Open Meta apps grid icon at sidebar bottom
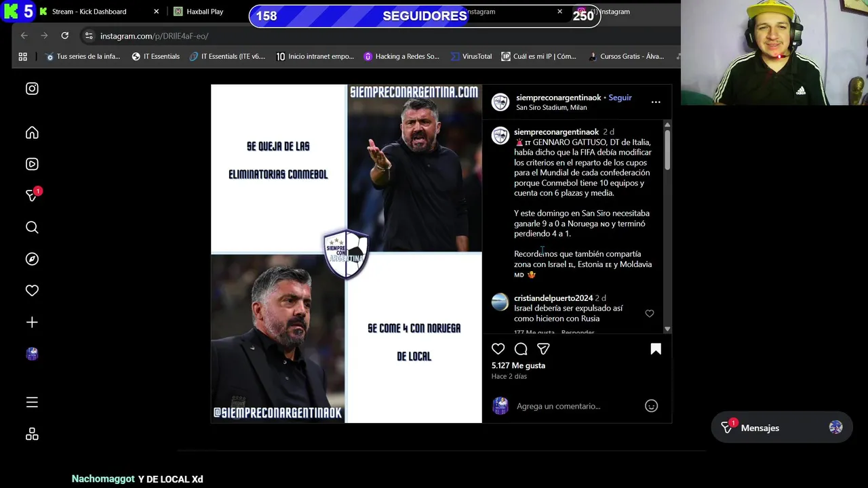The width and height of the screenshot is (868, 488). tap(32, 434)
